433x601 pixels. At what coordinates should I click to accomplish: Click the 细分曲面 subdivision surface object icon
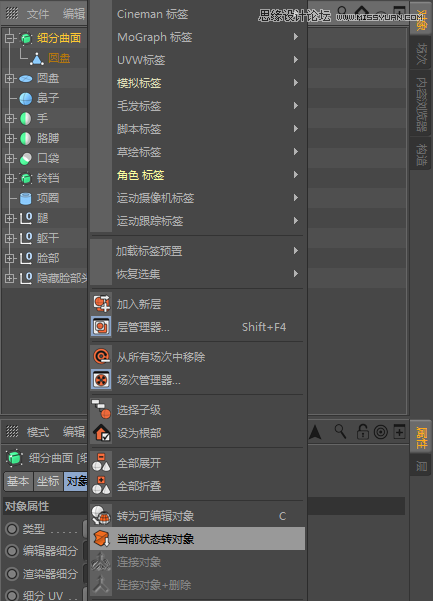click(x=26, y=38)
